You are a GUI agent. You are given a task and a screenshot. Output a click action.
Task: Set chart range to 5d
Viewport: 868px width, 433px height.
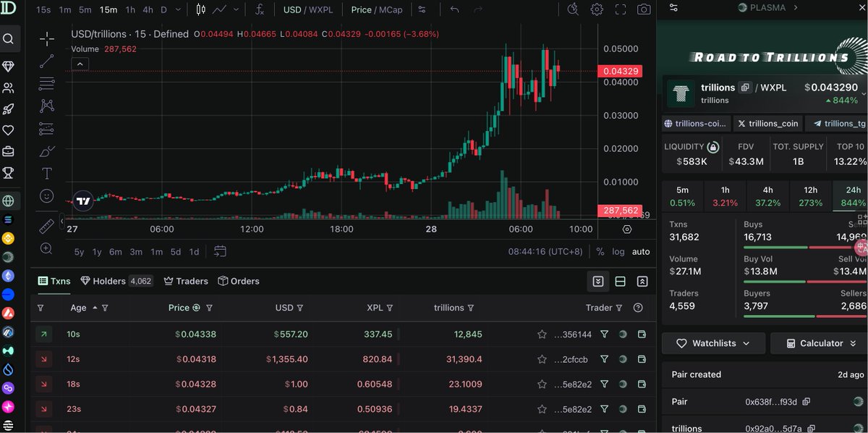(x=176, y=252)
